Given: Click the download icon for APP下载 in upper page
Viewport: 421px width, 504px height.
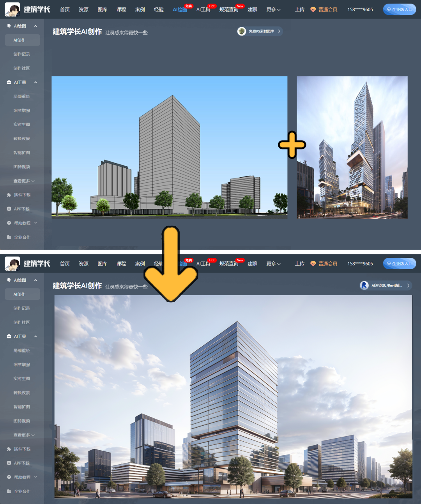Looking at the screenshot, I should coord(9,209).
